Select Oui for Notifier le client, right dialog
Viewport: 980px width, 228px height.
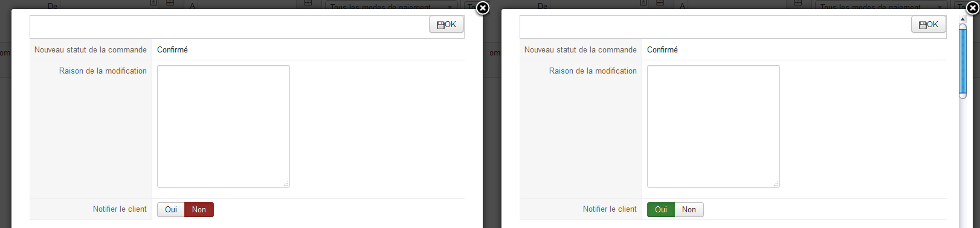(661, 210)
